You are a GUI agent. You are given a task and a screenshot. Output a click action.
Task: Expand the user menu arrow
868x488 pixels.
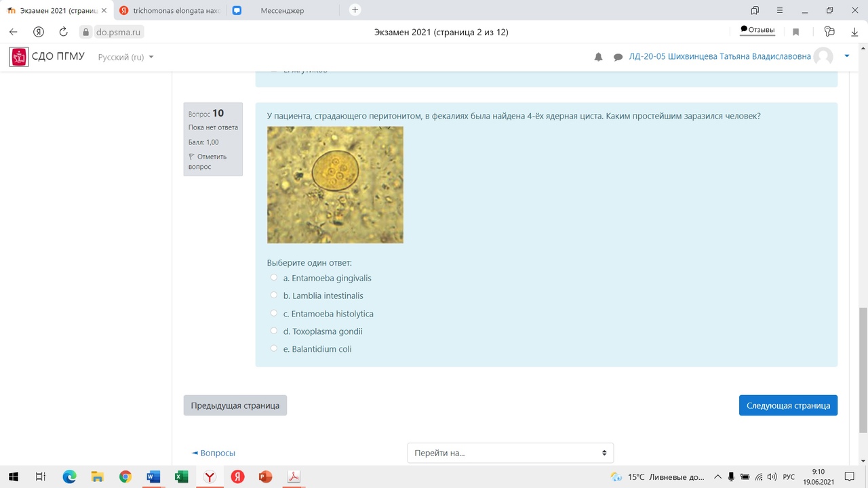(x=847, y=56)
